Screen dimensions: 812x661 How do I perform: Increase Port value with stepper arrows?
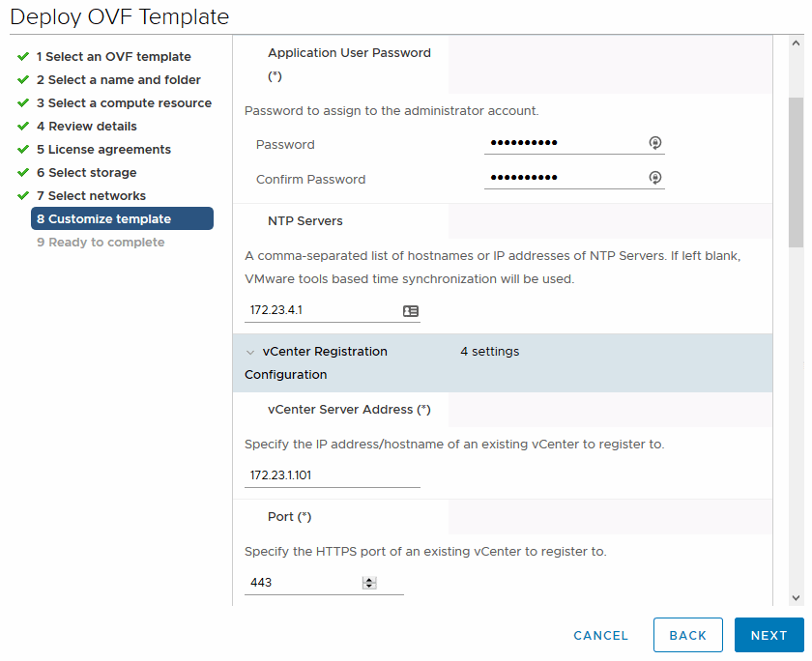[369, 579]
